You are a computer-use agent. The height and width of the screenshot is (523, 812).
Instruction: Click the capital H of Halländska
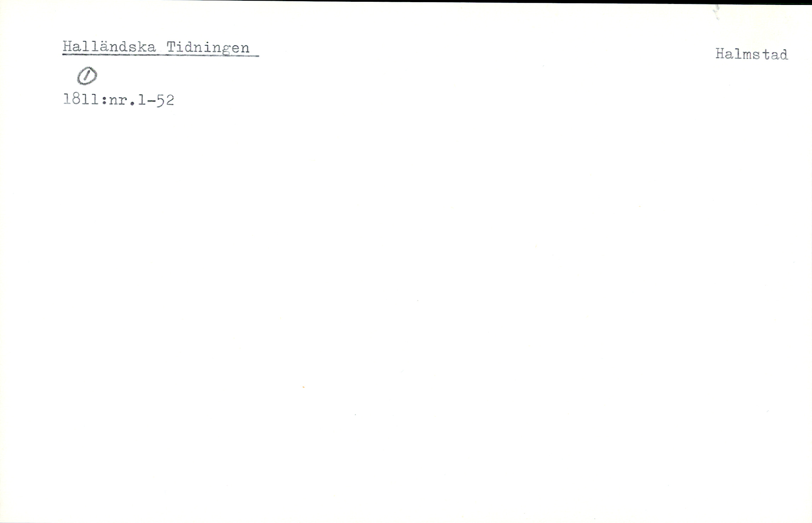[x=68, y=47]
